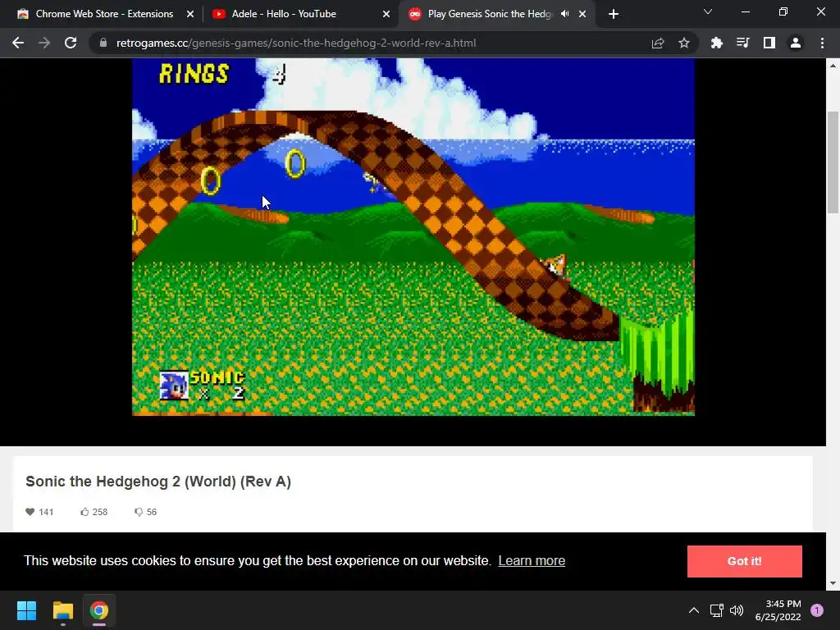
Task: Open Chrome's three-dot menu
Action: [x=822, y=43]
